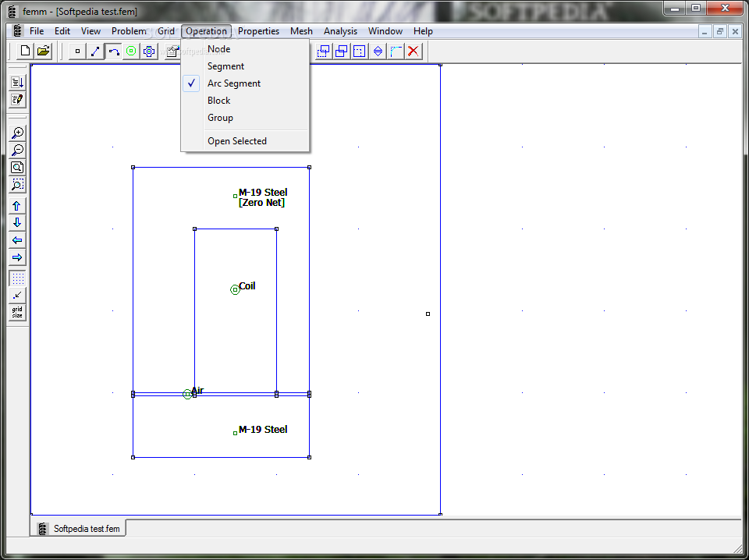Create a new document with the blank page icon
Viewport: 749px width, 560px height.
click(x=25, y=51)
